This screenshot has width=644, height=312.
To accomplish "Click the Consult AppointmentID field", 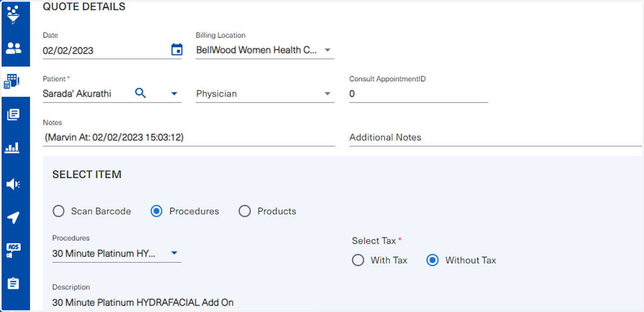I will click(x=419, y=93).
